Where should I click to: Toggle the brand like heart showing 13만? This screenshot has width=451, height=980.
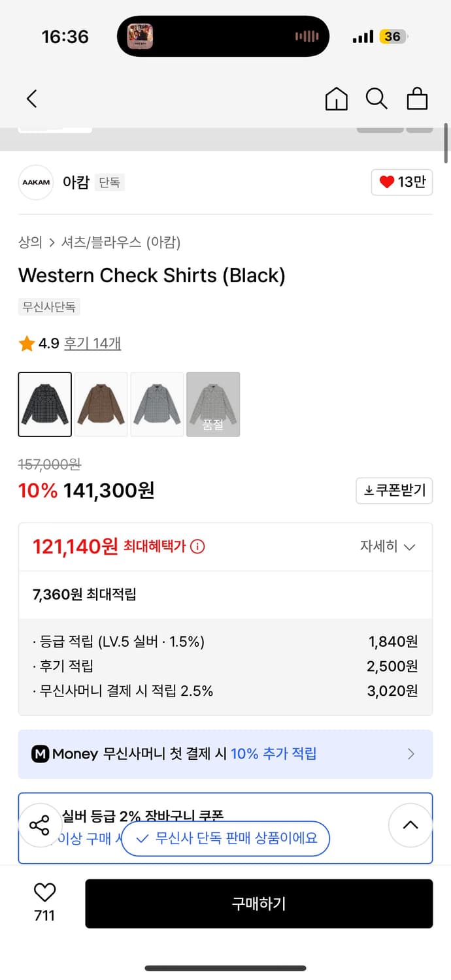[x=402, y=182]
